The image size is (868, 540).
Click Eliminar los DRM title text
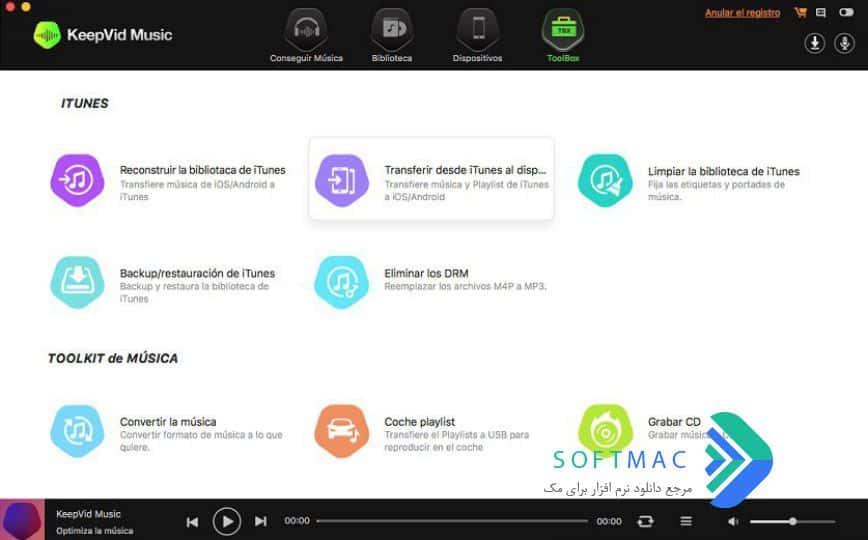pyautogui.click(x=426, y=273)
